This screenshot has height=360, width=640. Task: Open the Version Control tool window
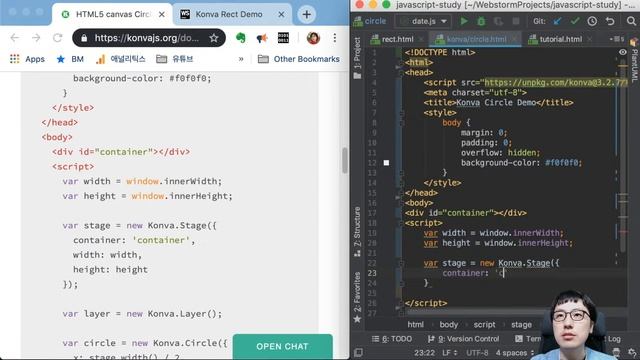click(464, 339)
